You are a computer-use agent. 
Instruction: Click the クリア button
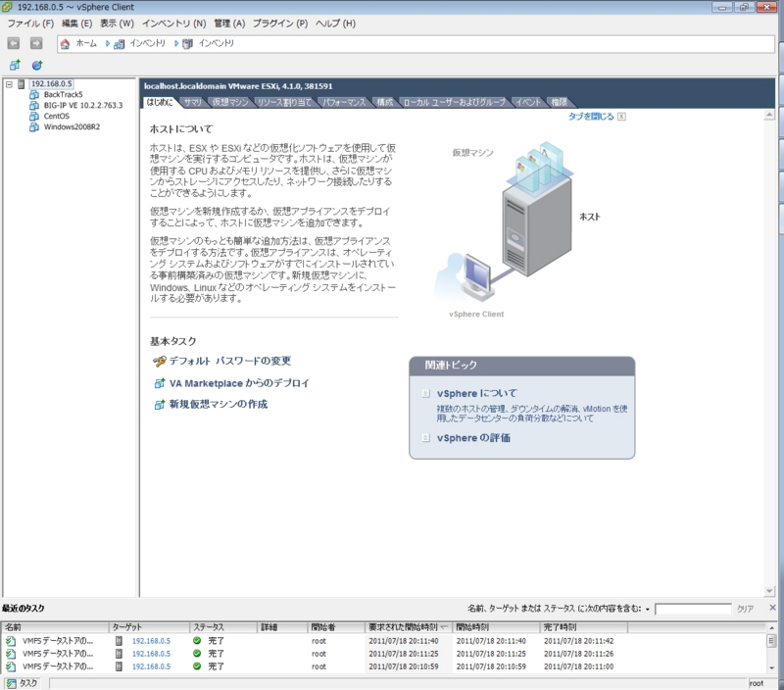coord(745,609)
